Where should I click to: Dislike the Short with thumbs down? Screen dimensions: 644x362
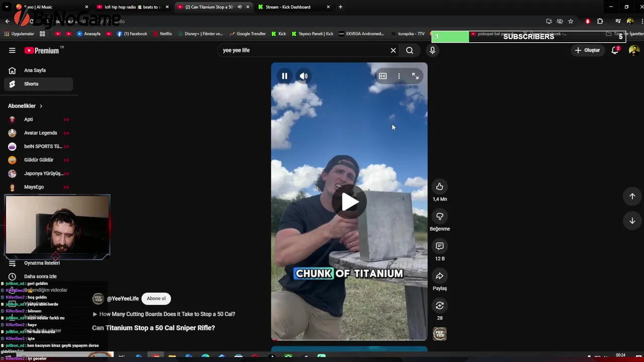click(440, 216)
